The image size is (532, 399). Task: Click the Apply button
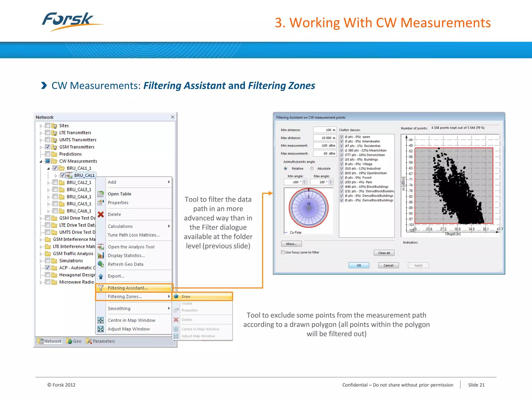click(418, 265)
